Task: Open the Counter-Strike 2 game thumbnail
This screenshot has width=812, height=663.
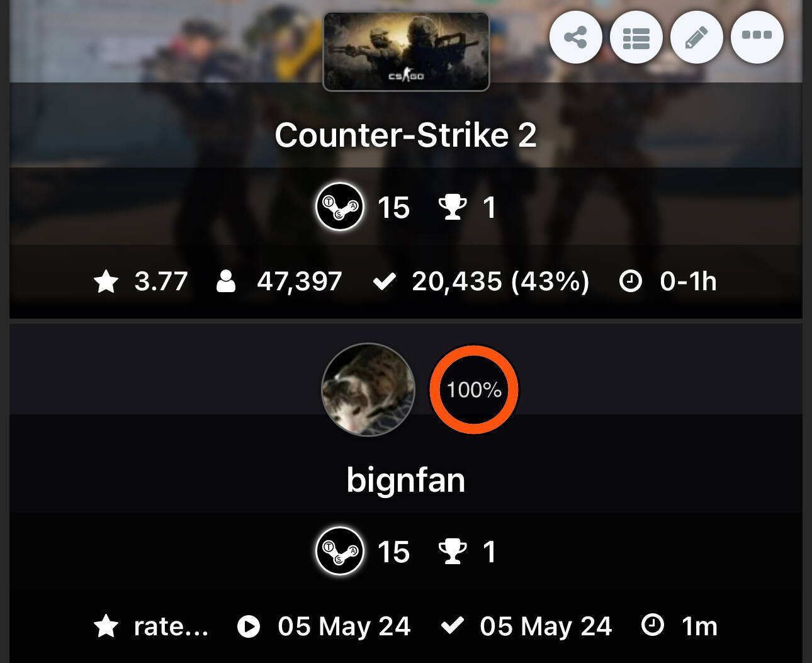Action: click(x=406, y=52)
